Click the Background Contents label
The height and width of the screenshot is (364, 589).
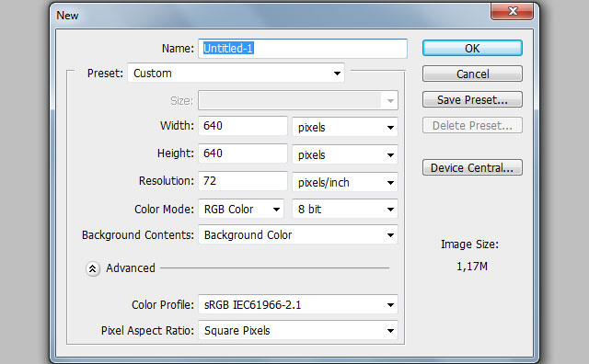pos(138,235)
